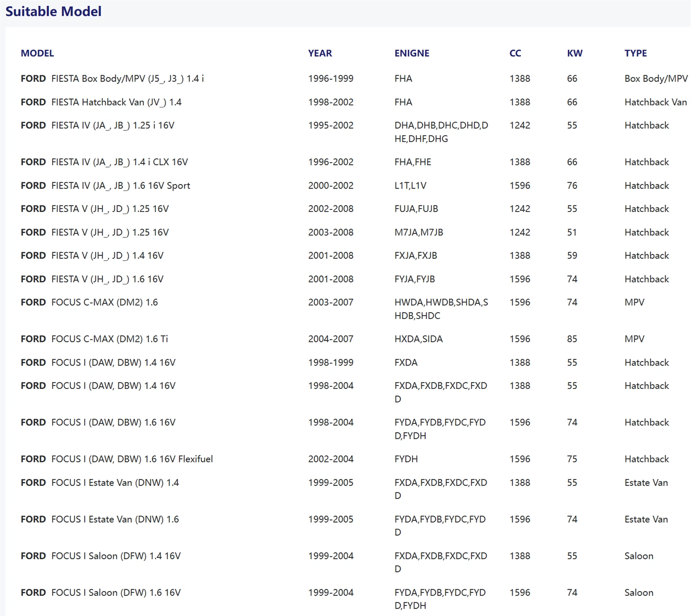The image size is (691, 616).
Task: Click year '2002-2004' cell
Action: point(331,459)
